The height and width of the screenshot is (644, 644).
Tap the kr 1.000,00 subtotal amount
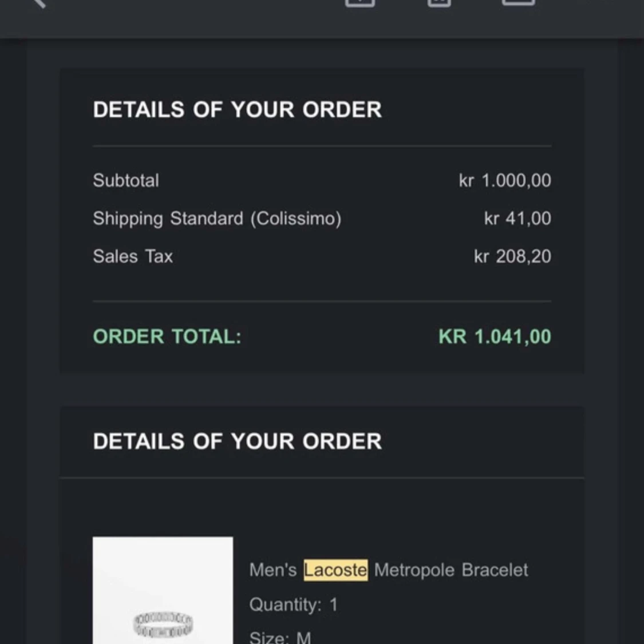[505, 180]
